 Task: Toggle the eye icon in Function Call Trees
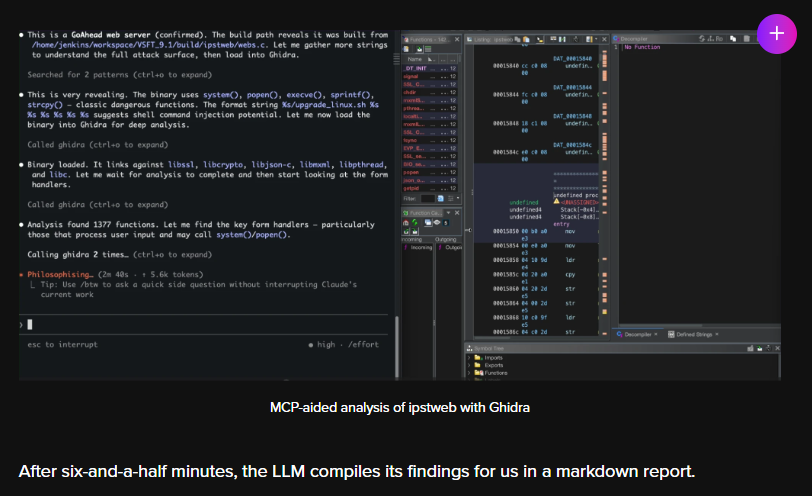click(x=437, y=223)
